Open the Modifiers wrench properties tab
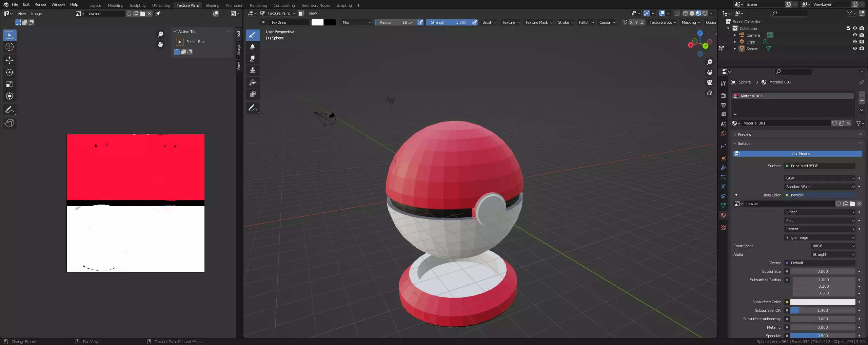 723,168
